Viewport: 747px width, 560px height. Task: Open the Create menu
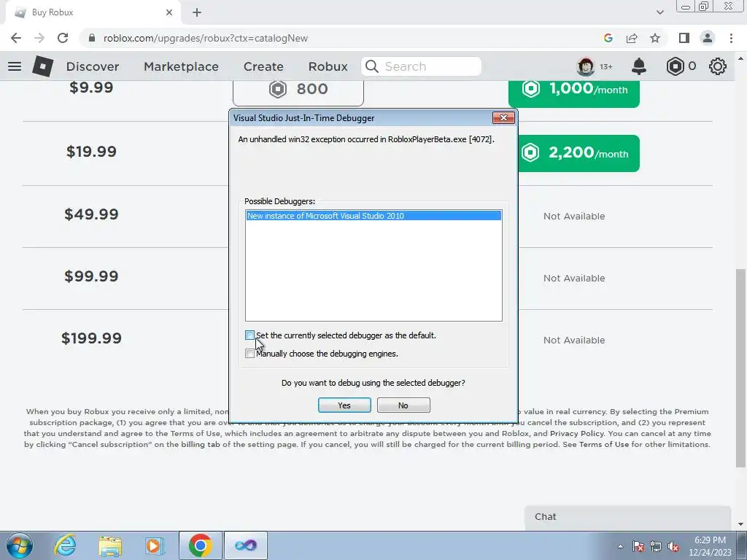(263, 66)
